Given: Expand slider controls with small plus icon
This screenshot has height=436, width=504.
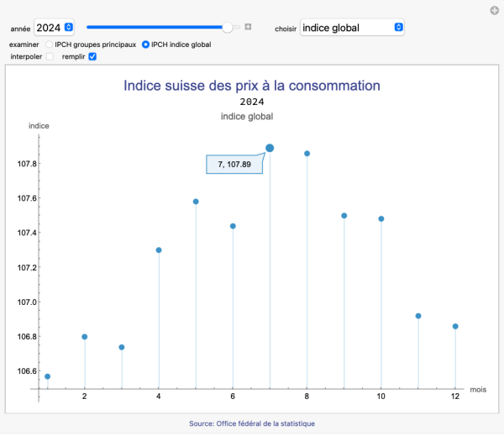Looking at the screenshot, I should click(x=248, y=28).
